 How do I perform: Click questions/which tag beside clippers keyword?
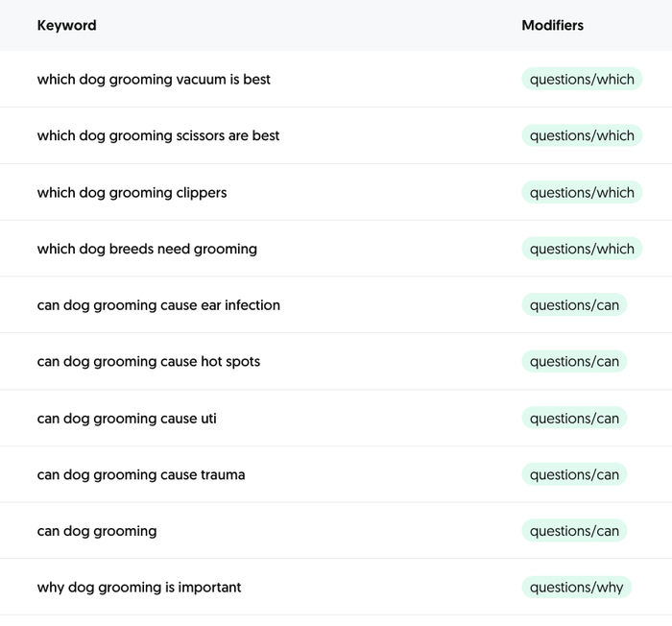582,192
